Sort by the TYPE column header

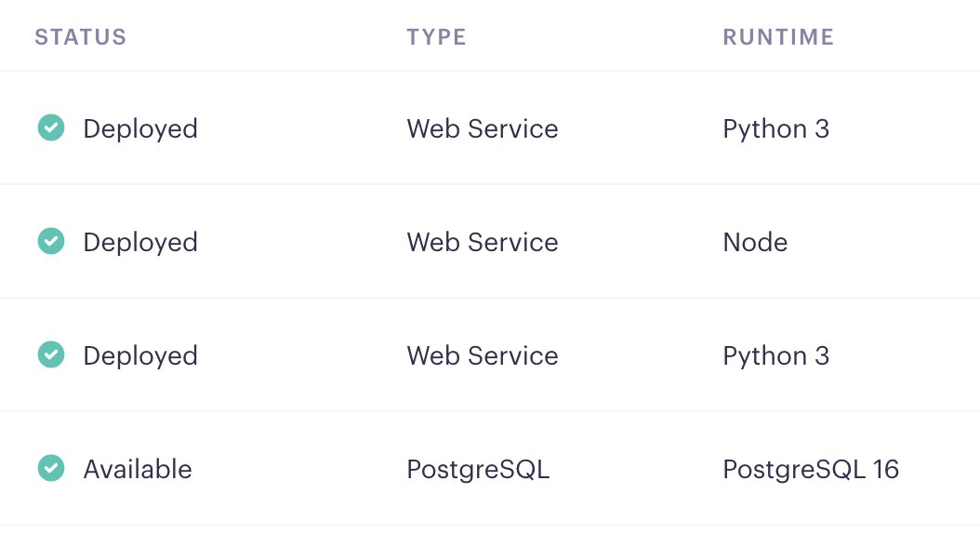click(x=436, y=37)
